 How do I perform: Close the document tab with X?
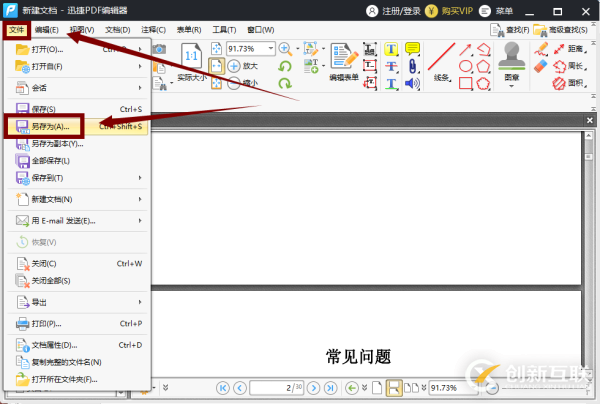[x=590, y=121]
